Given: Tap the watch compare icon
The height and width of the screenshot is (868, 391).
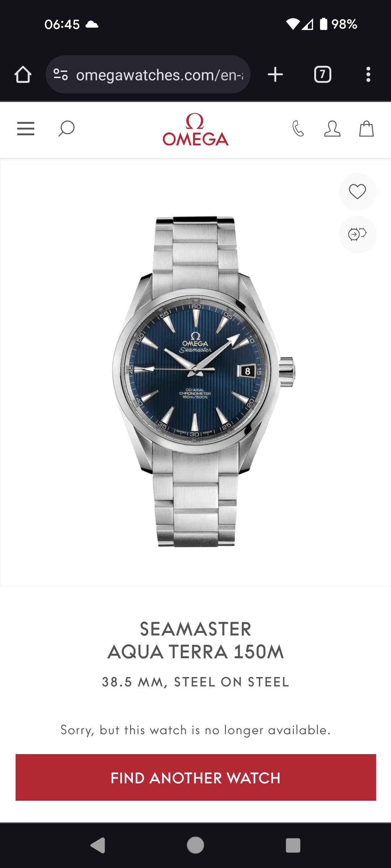Looking at the screenshot, I should pos(358,234).
